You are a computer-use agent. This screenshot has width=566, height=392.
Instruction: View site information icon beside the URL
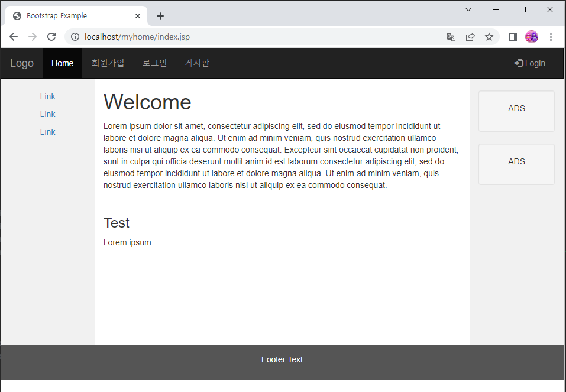pos(75,37)
